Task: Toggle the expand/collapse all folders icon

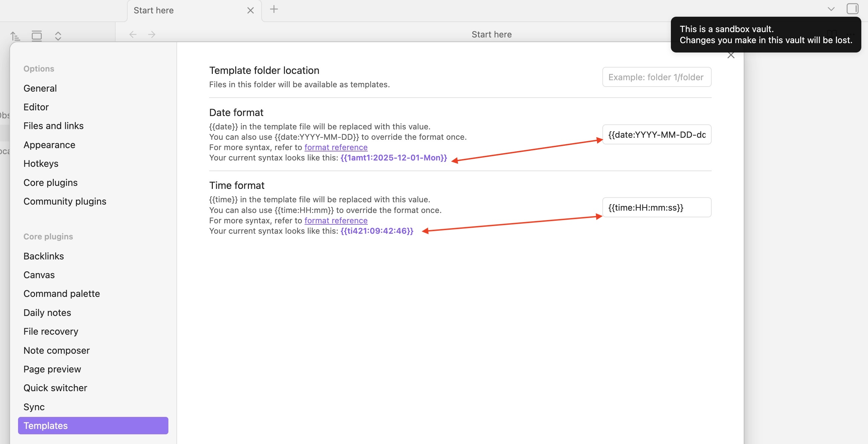Action: (x=58, y=36)
